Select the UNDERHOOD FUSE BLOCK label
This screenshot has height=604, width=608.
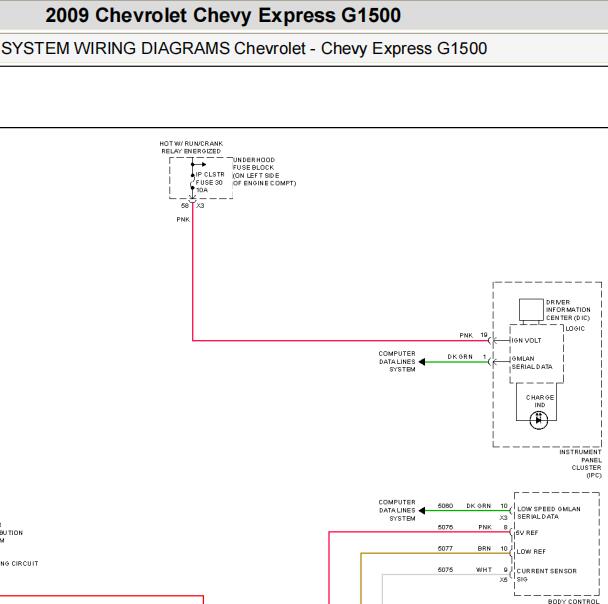pos(264,171)
